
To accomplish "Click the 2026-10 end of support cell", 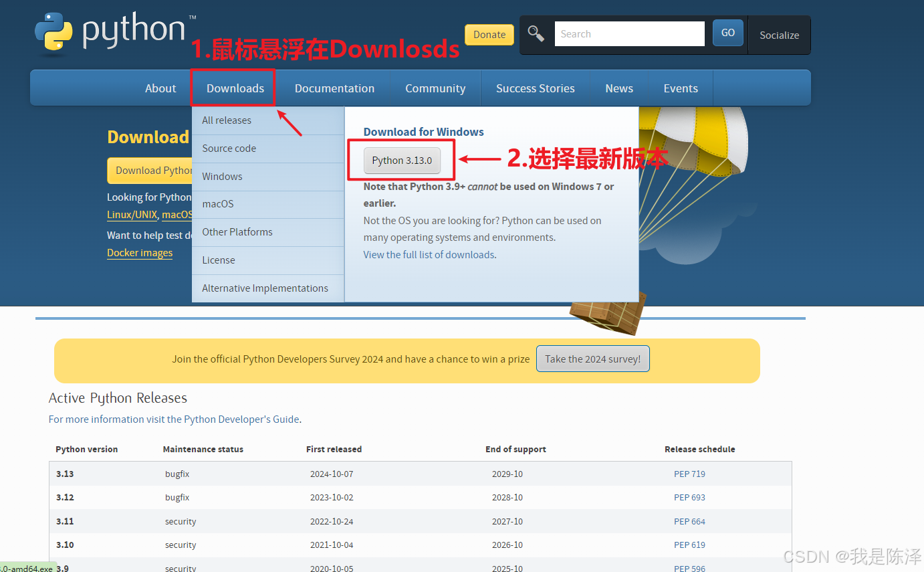I will (507, 545).
